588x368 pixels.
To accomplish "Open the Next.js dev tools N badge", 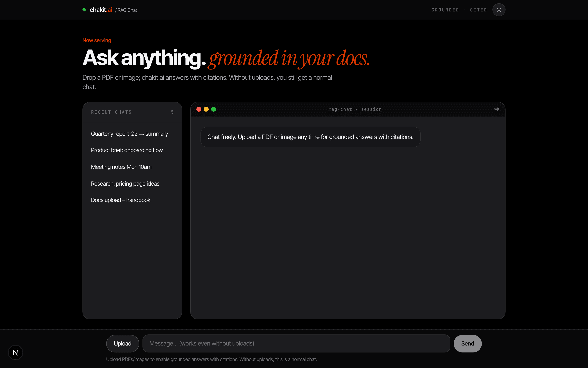I will click(x=15, y=352).
